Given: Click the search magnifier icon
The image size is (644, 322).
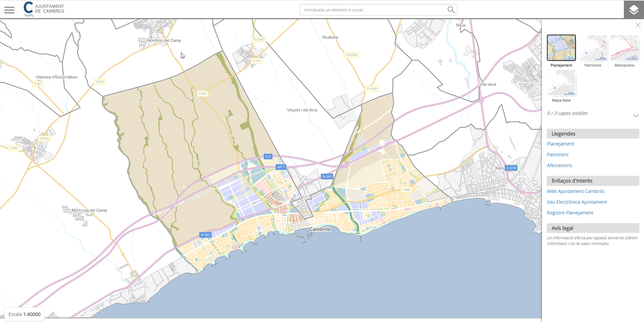Looking at the screenshot, I should point(451,10).
